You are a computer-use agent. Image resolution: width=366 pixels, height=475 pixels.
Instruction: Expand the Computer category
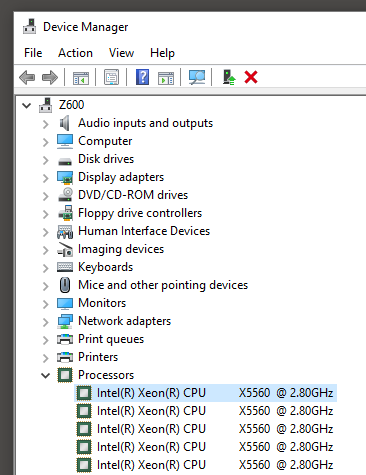(46, 142)
